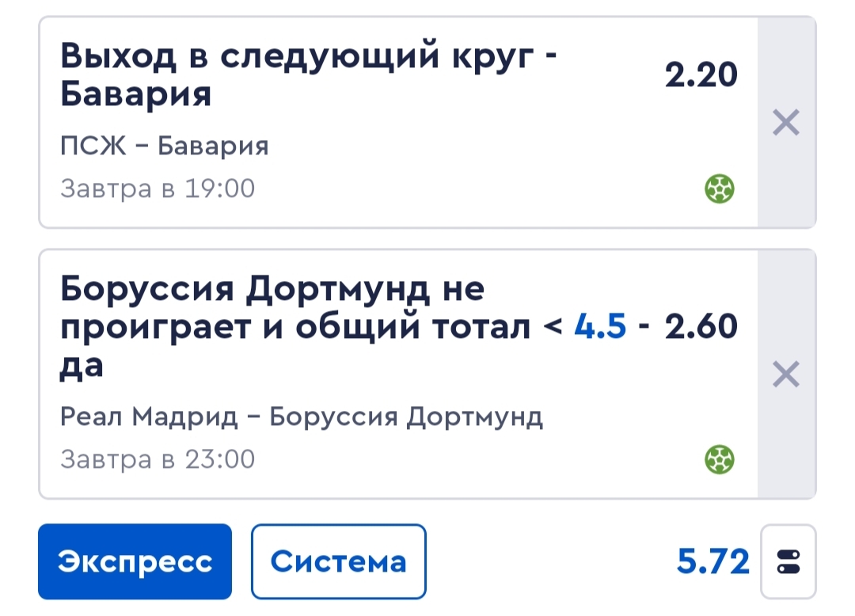The height and width of the screenshot is (616, 855).
Task: Open bet settings toggle icon next to 5.72
Action: click(x=788, y=561)
